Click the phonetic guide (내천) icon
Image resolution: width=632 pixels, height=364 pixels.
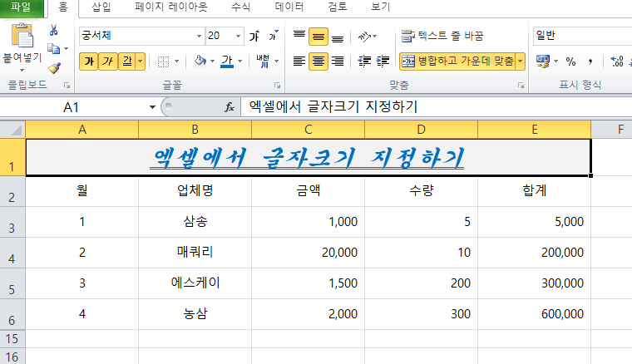click(264, 61)
